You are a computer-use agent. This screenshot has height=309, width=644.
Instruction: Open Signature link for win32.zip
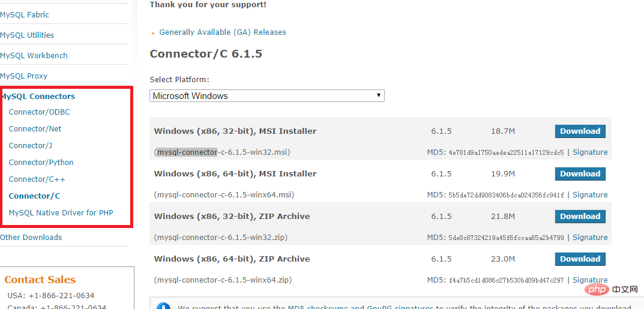point(590,237)
